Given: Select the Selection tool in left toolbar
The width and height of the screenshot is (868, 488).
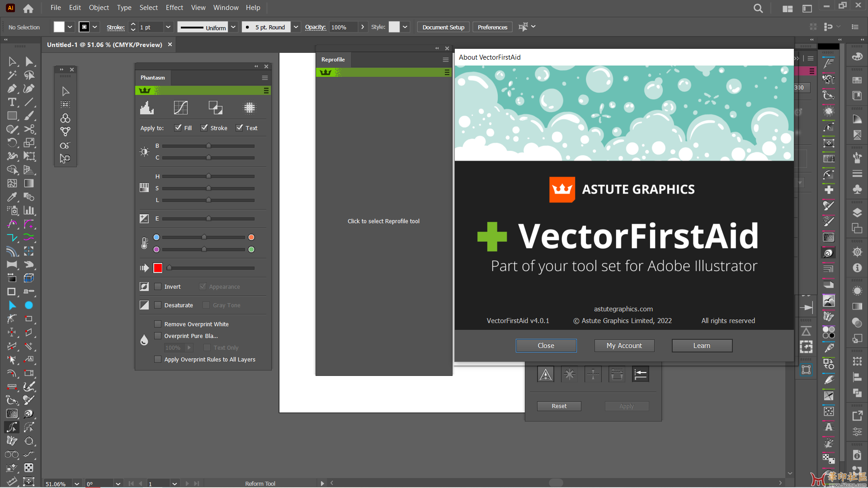Looking at the screenshot, I should [12, 61].
